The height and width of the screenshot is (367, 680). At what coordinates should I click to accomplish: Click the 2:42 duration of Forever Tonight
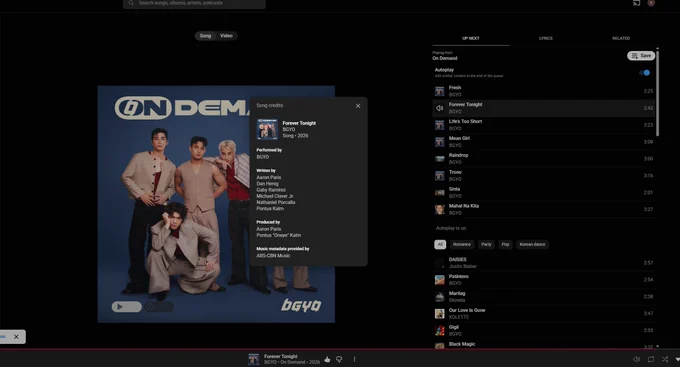tap(648, 108)
